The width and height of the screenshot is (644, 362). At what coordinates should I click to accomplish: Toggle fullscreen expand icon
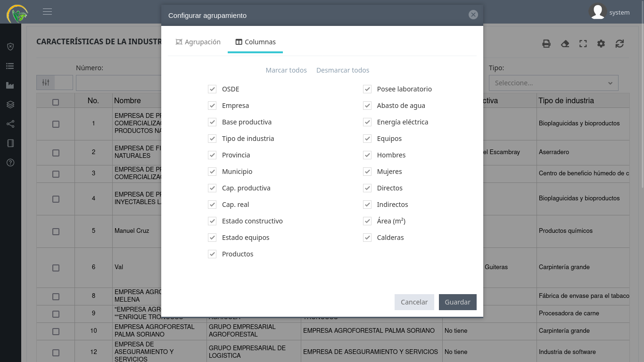[x=583, y=44]
